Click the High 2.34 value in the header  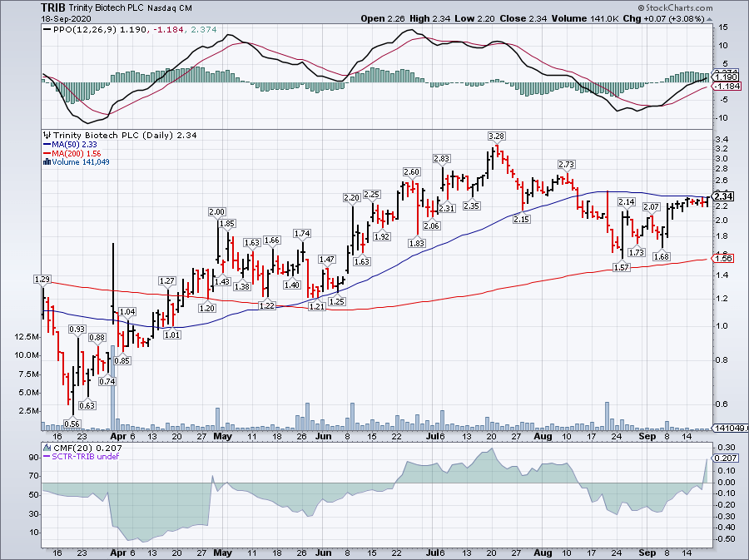429,18
